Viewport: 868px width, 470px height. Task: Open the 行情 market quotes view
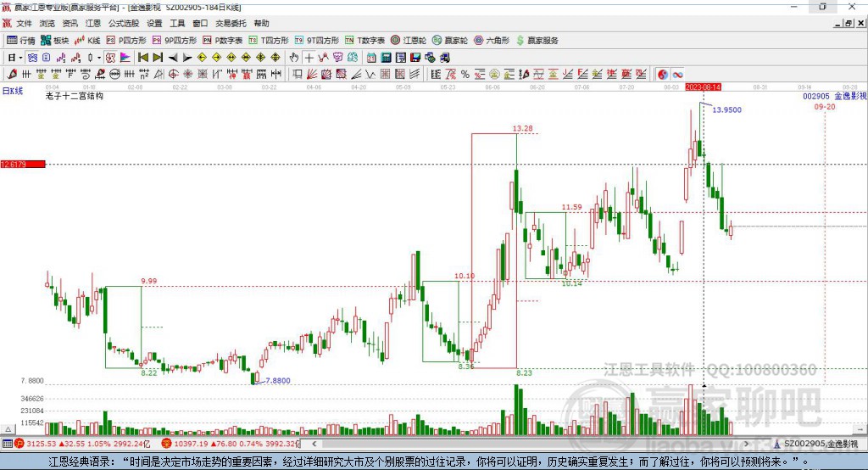click(21, 41)
